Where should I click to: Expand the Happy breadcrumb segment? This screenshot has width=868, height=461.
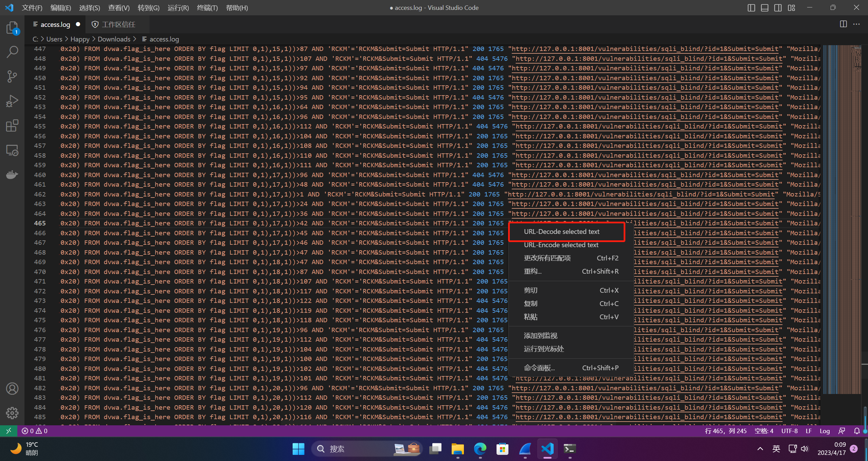(x=80, y=39)
